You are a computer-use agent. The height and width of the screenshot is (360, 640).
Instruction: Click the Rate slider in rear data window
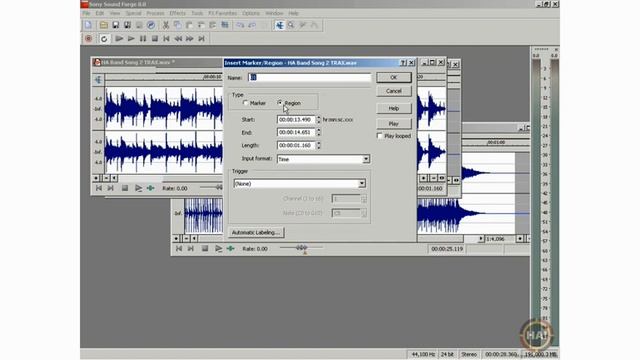pos(301,248)
